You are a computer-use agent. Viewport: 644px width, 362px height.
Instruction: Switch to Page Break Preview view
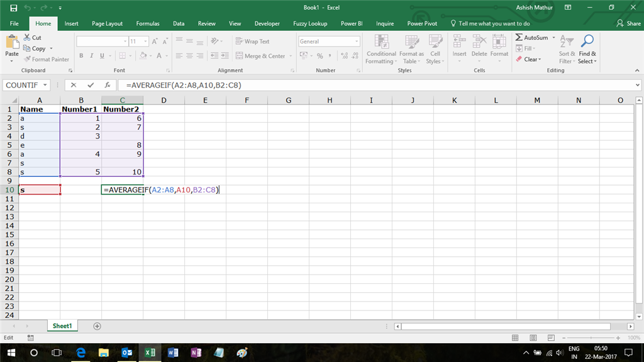[x=551, y=337]
